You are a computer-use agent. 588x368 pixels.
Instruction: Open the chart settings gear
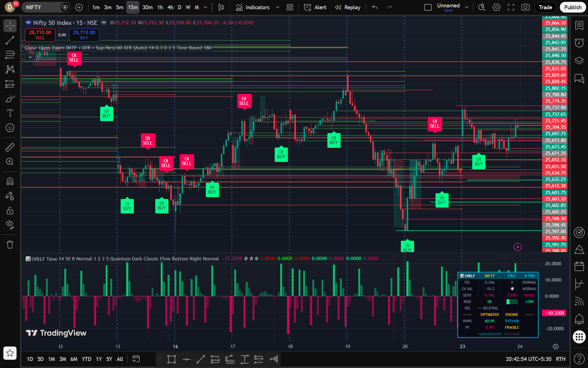[496, 7]
